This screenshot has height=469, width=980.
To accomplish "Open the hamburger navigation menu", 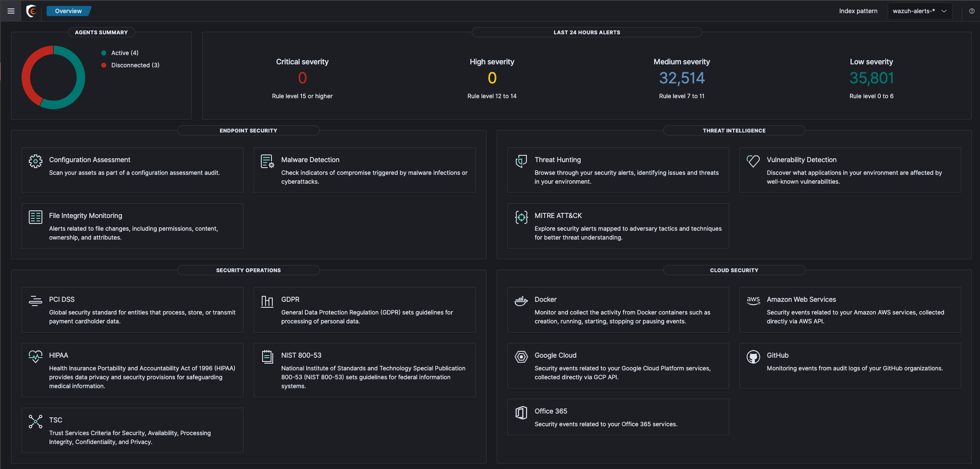I will 11,11.
